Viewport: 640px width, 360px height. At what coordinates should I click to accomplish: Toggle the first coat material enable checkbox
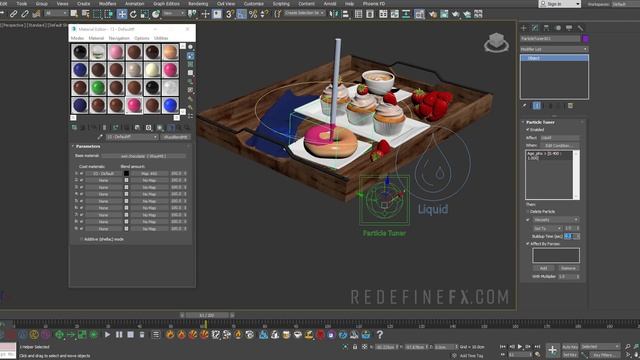[x=81, y=173]
